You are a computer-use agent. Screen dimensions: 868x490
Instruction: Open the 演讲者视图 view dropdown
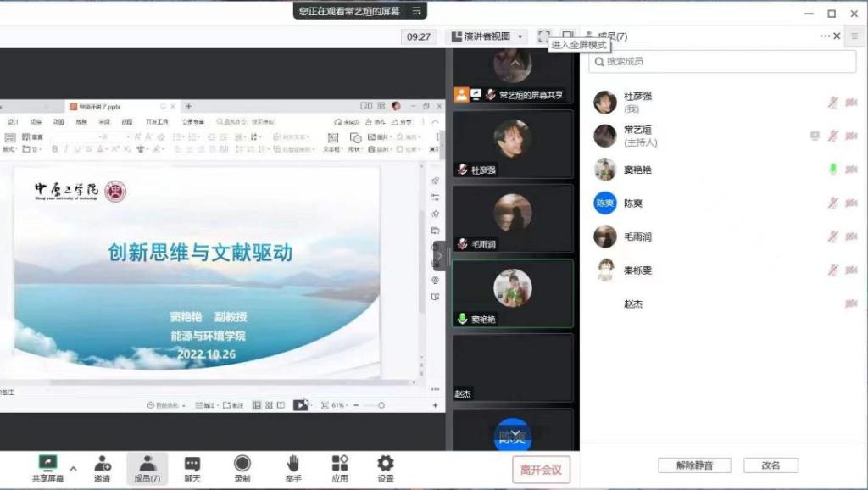487,36
